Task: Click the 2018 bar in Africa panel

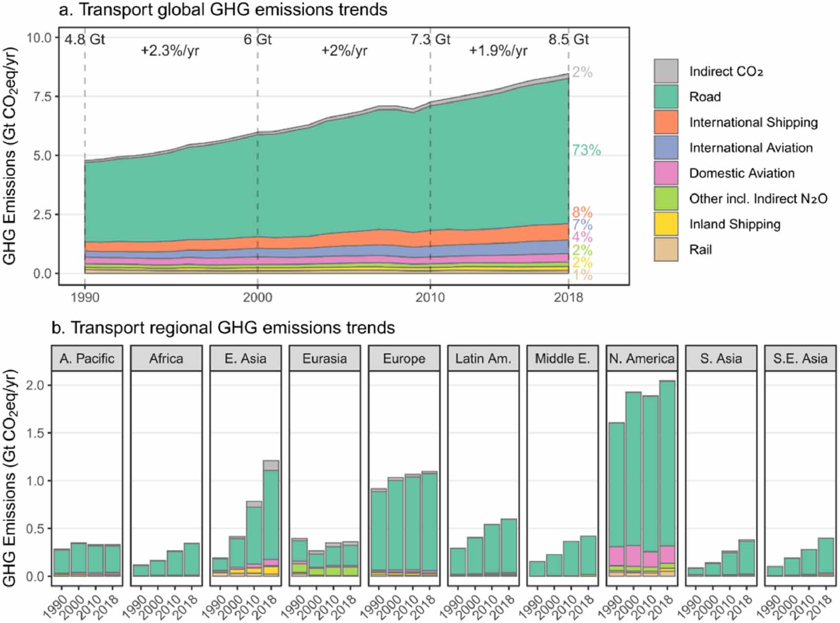Action: (192, 560)
